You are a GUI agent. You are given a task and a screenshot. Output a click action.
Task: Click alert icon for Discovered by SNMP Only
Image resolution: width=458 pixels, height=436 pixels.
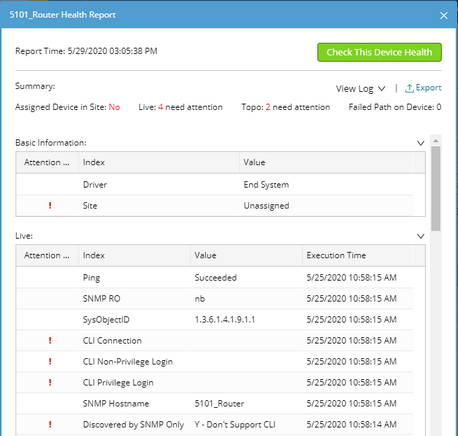50,424
